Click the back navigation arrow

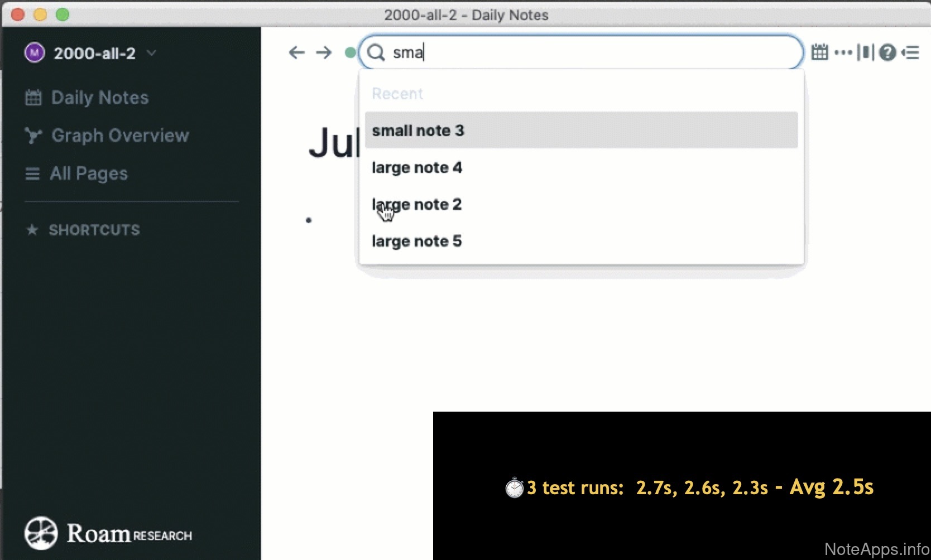point(296,53)
